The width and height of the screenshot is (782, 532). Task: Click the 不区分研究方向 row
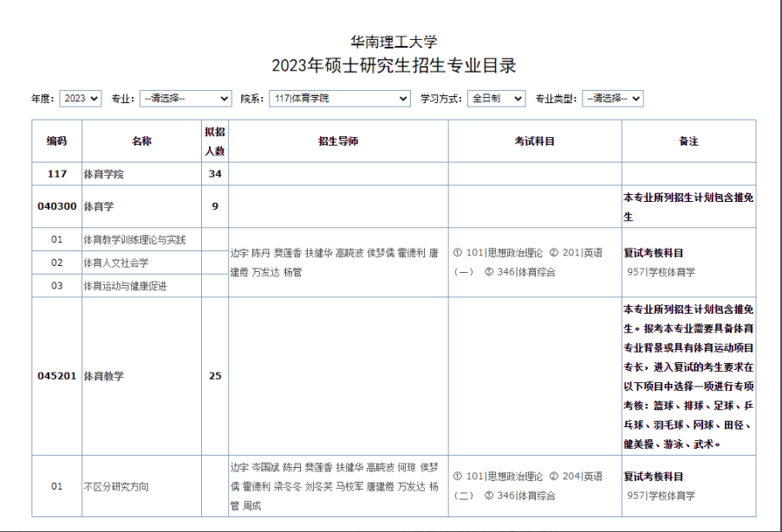tap(141, 486)
